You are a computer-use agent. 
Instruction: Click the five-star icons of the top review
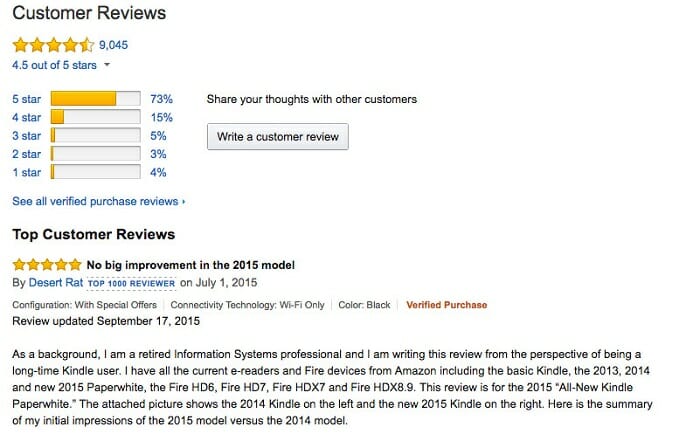47,265
